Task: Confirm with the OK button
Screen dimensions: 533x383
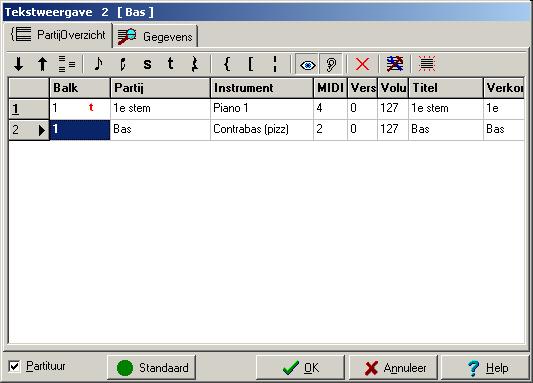Action: [x=300, y=367]
